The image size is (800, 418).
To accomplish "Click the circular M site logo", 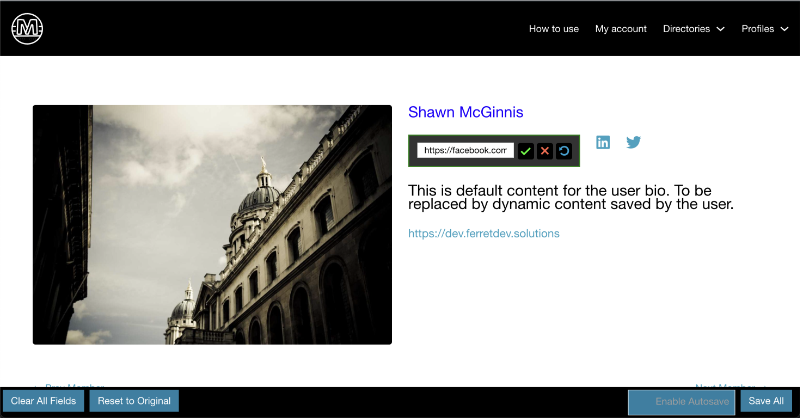I will click(28, 29).
